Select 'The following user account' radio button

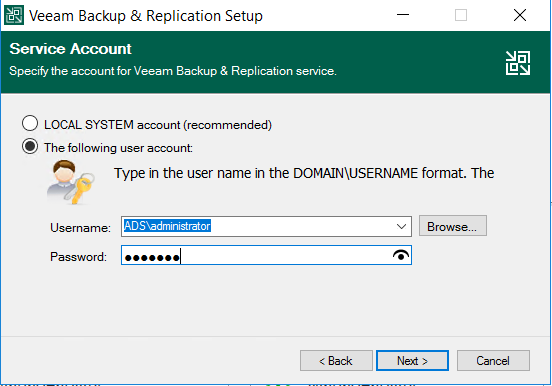(x=30, y=146)
